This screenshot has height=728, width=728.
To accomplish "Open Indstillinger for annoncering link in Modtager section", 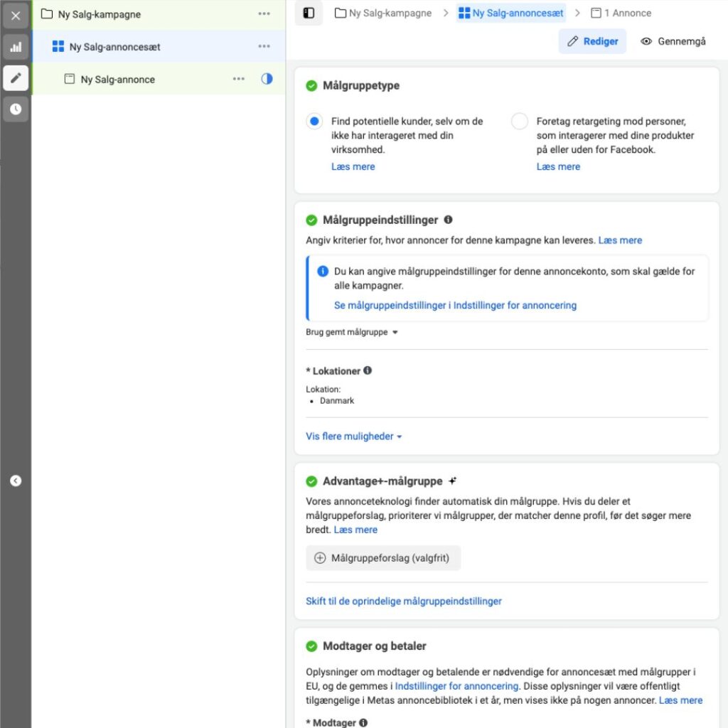I will (x=456, y=686).
